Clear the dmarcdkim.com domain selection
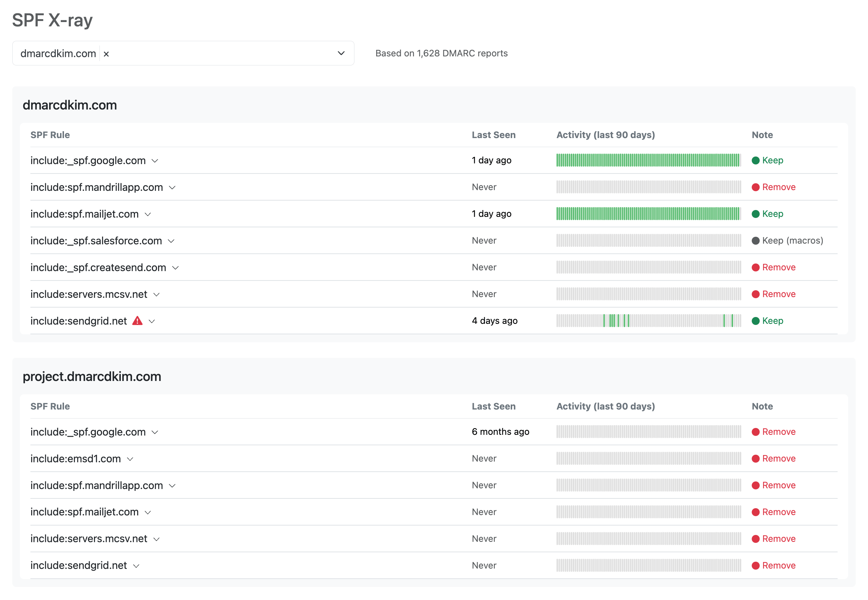 click(106, 54)
